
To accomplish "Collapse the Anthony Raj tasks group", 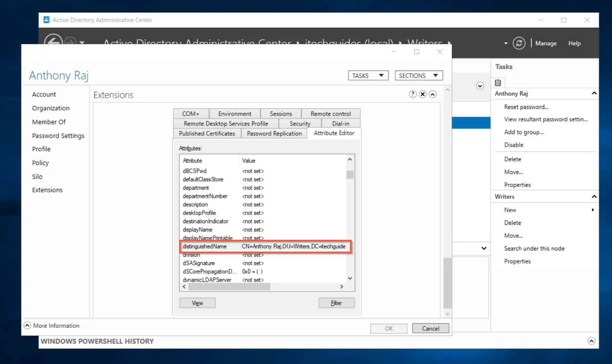I will [594, 93].
